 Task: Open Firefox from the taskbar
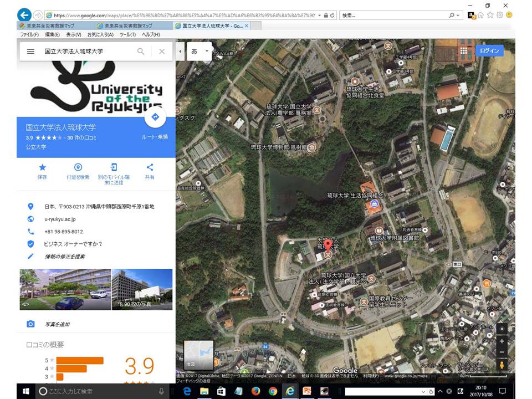click(x=255, y=391)
